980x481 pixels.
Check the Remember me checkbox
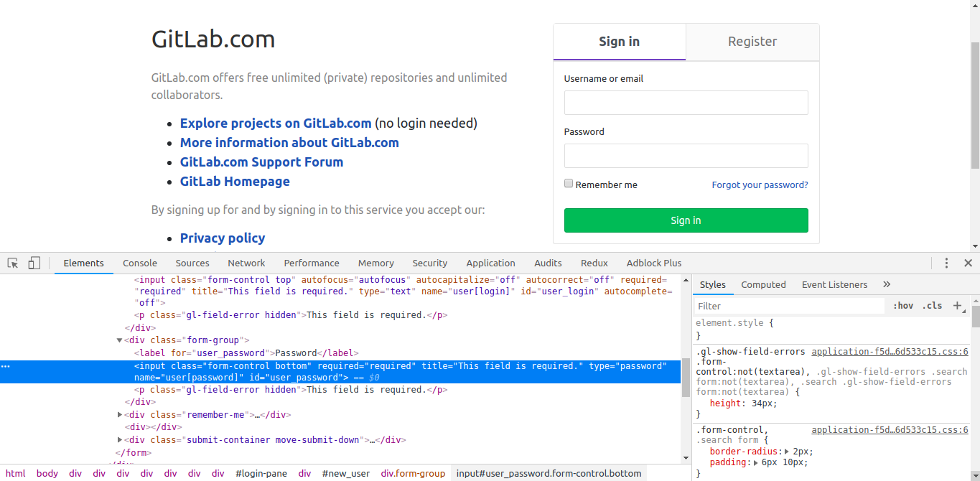[x=569, y=184]
